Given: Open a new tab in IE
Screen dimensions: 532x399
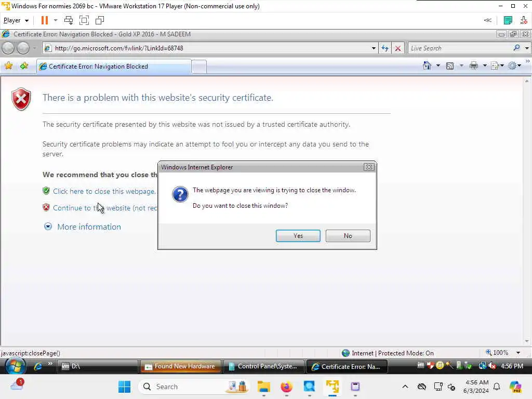Looking at the screenshot, I should (x=199, y=66).
